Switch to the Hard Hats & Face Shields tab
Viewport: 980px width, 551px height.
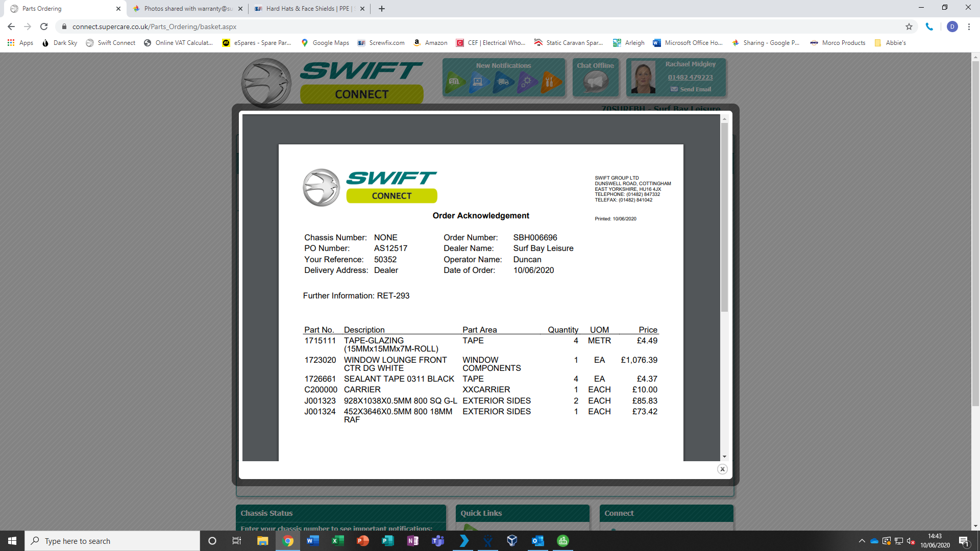[307, 9]
